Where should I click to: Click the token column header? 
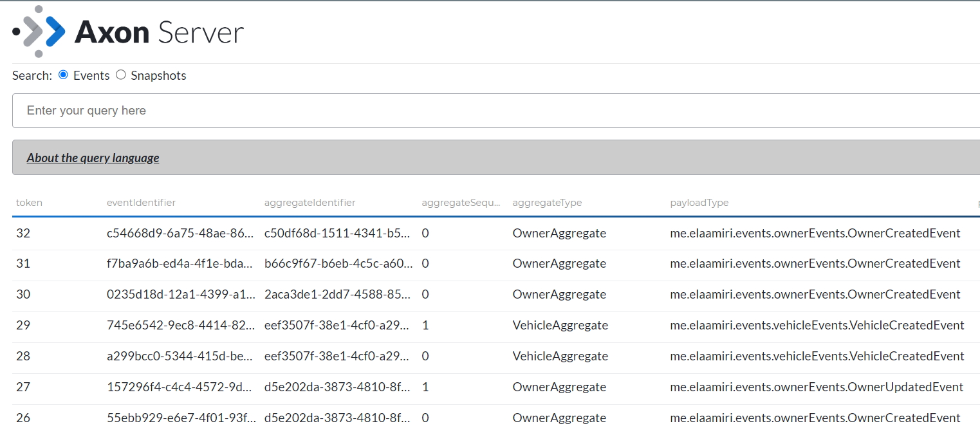pyautogui.click(x=29, y=202)
